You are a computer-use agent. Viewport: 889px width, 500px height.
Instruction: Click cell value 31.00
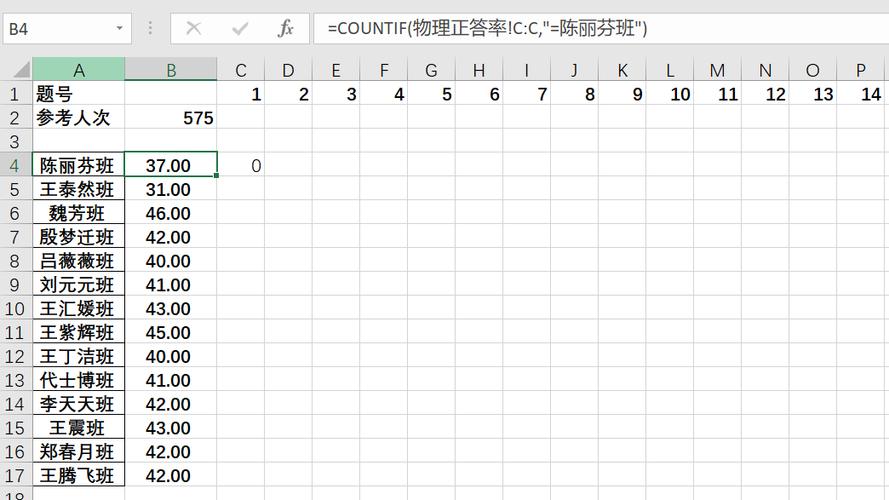171,189
